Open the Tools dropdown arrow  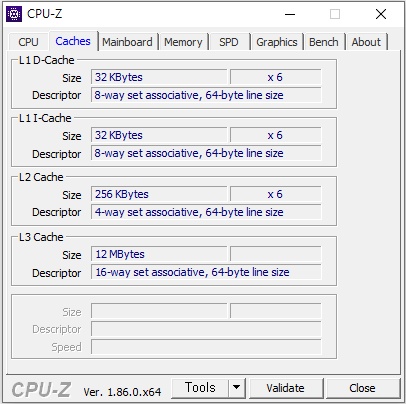[x=237, y=388]
